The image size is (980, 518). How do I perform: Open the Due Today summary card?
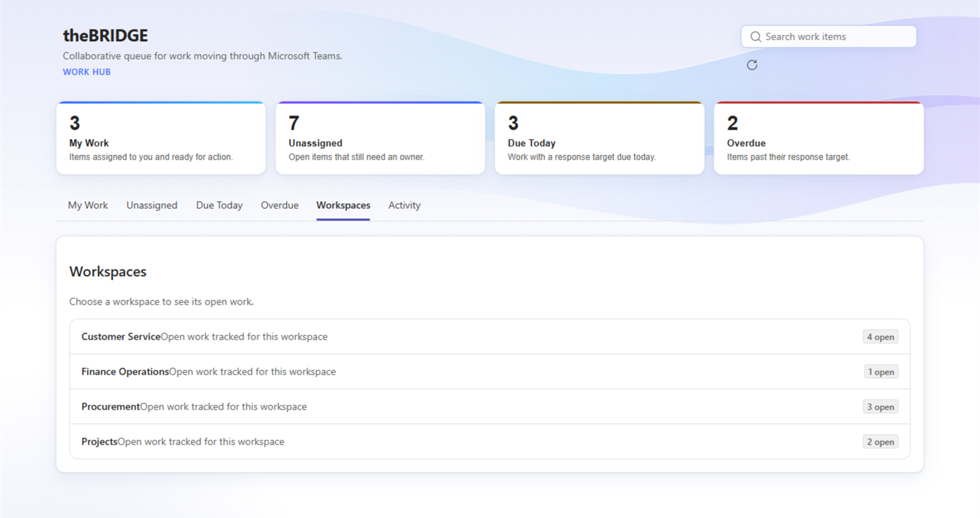(600, 138)
